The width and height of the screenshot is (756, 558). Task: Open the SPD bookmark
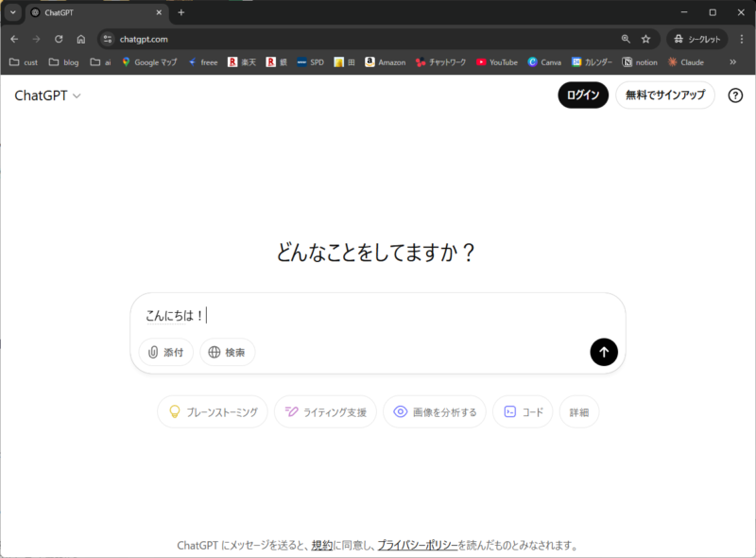(x=311, y=62)
